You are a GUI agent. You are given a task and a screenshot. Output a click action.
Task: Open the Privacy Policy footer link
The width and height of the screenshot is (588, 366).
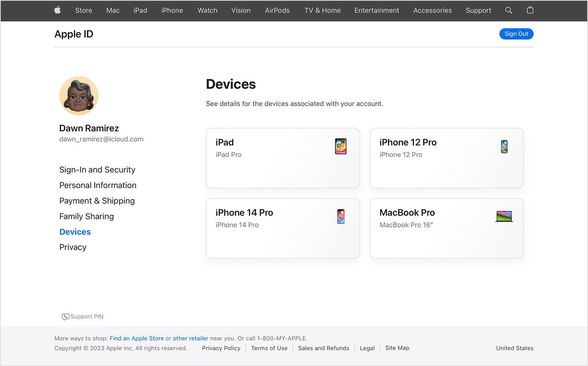pos(221,348)
